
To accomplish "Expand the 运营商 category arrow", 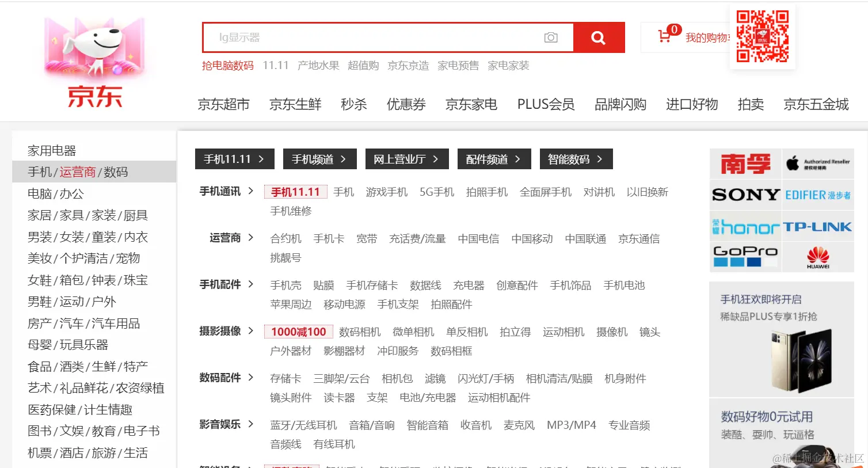I will pos(250,237).
